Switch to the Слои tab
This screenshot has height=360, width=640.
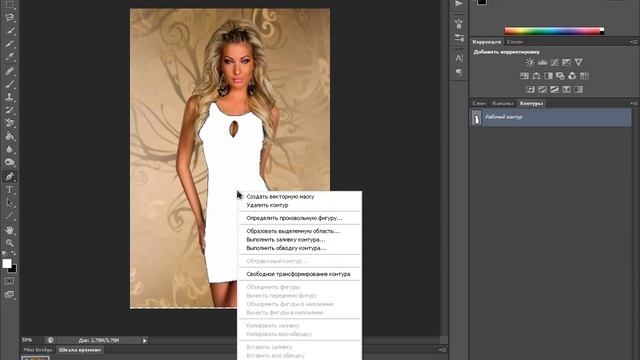[x=479, y=103]
